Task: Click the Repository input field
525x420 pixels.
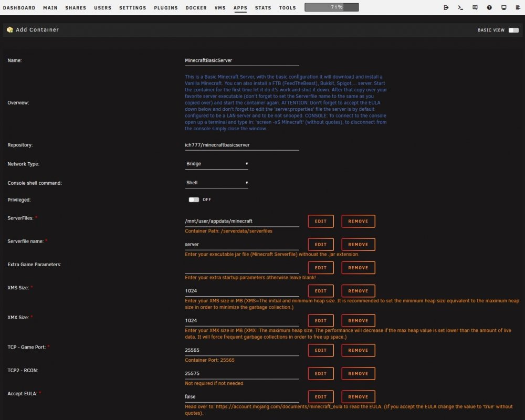Action: [241, 145]
